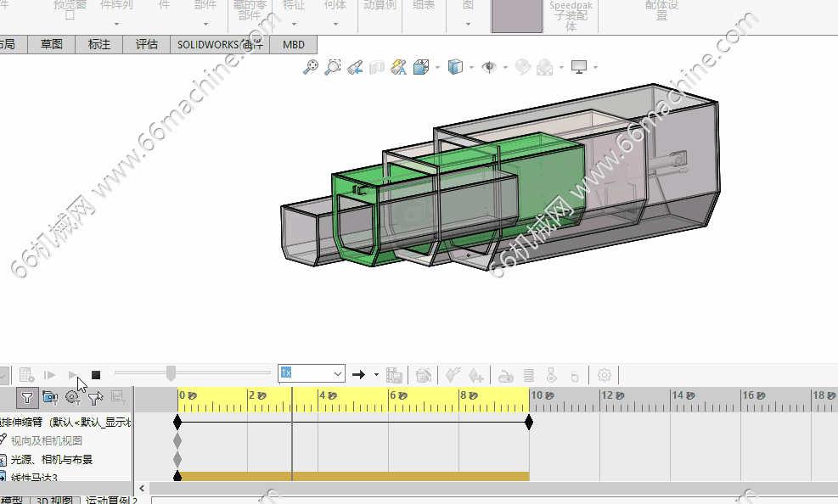Switch to the MBD tab
This screenshot has width=838, height=504.
[x=294, y=44]
